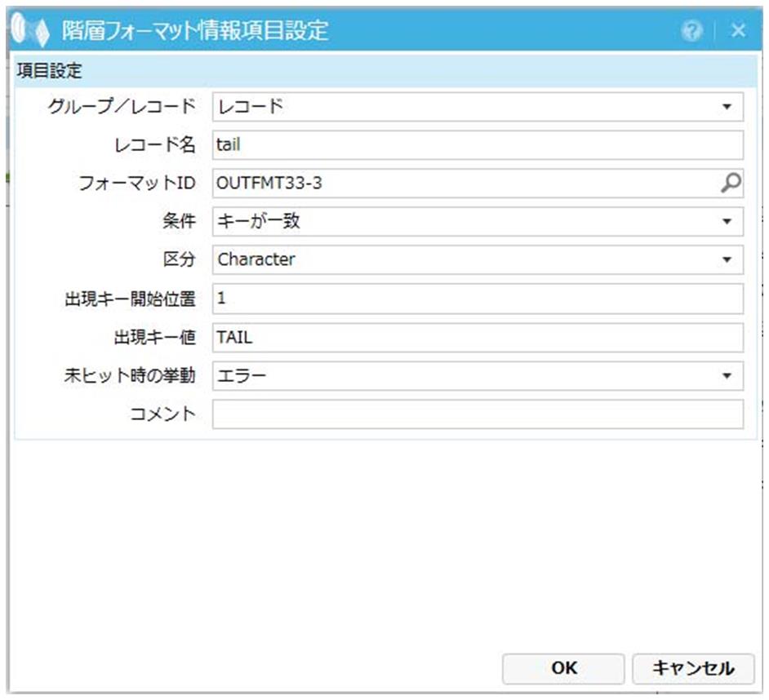
Task: Click the 項目設定 section header
Action: tap(50, 71)
